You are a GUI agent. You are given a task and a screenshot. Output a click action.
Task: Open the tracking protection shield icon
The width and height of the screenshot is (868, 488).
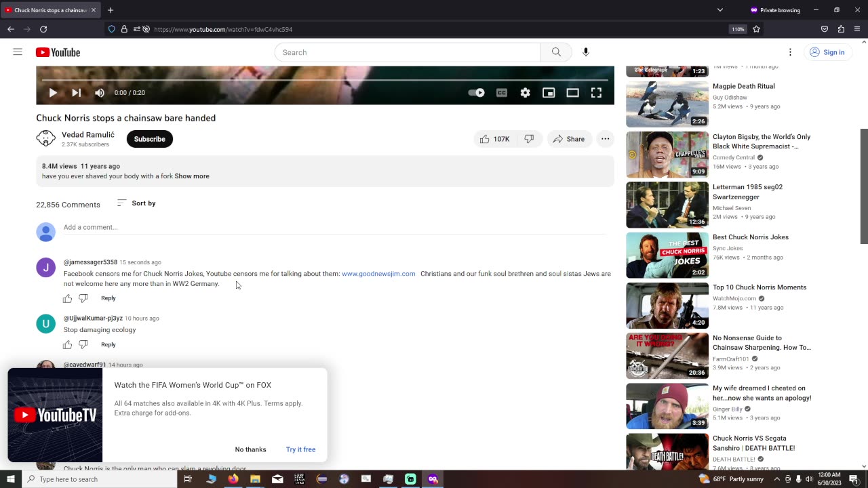112,29
